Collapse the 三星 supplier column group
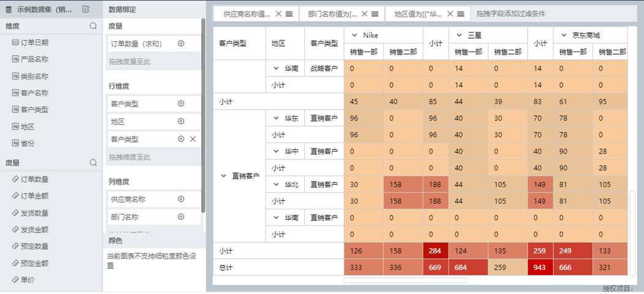The width and height of the screenshot is (644, 294). point(459,36)
